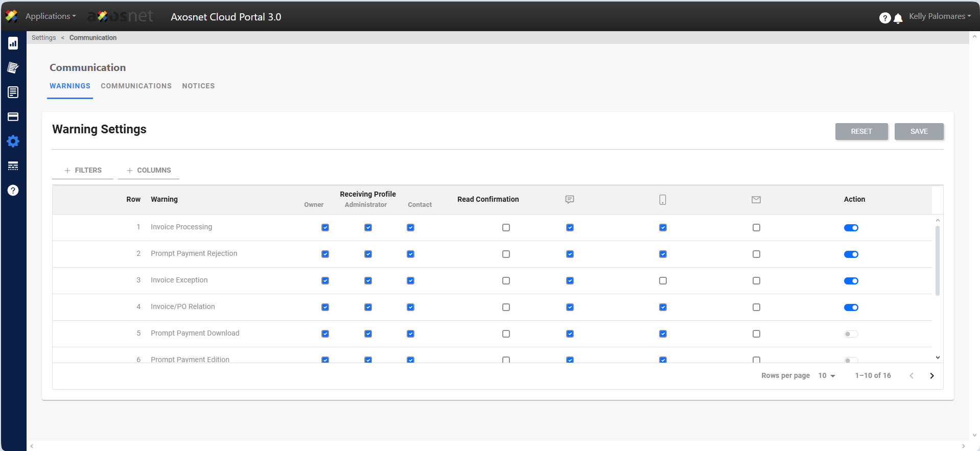Image resolution: width=980 pixels, height=451 pixels.
Task: Uncheck Owner checkbox for Prompt Payment Rejection
Action: 325,254
